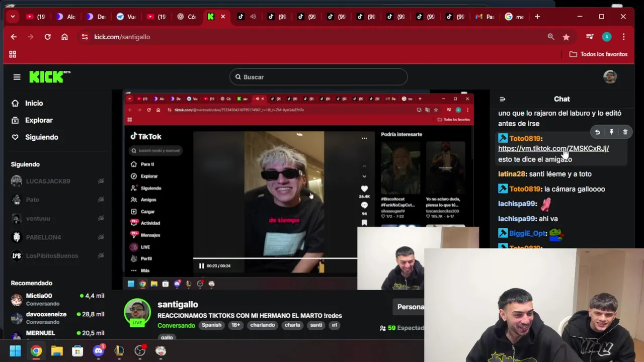Image resolution: width=644 pixels, height=362 pixels.
Task: Switch to the first YouTube tab
Action: [36, 17]
